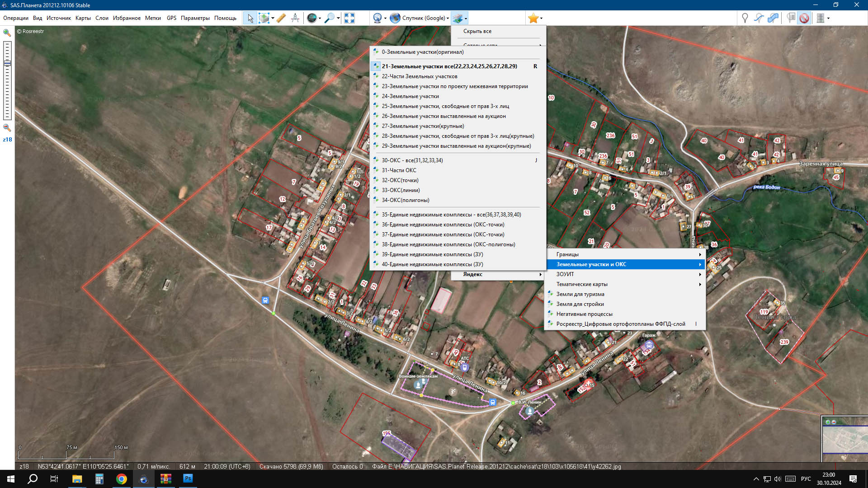The height and width of the screenshot is (488, 868).
Task: Toggle full screen map view icon
Action: point(349,18)
